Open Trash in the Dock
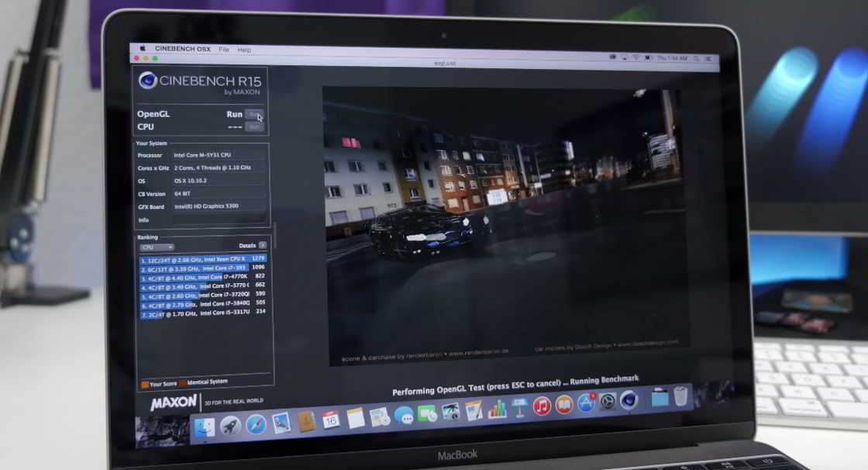The height and width of the screenshot is (470, 868). (x=681, y=396)
